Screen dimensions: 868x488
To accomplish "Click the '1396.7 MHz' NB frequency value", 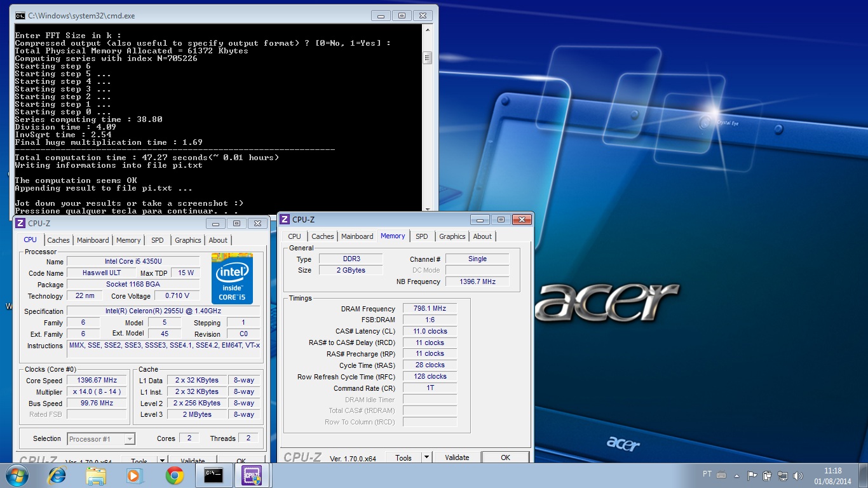I will pyautogui.click(x=477, y=281).
